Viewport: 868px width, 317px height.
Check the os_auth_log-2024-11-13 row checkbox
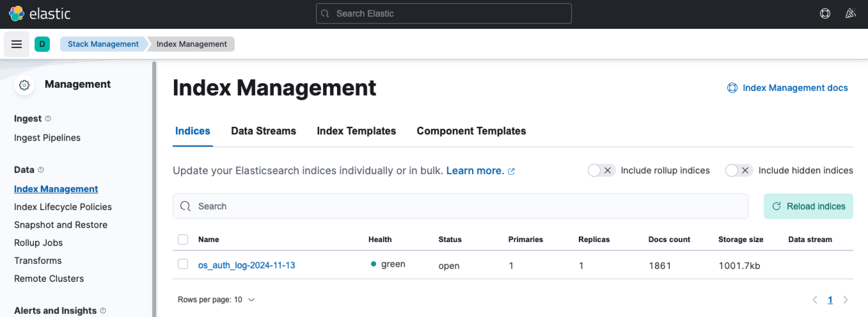(183, 264)
